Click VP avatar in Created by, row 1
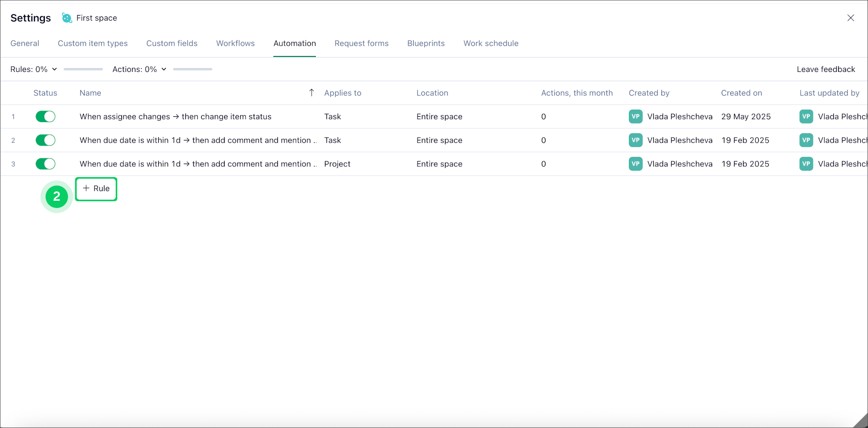Image resolution: width=868 pixels, height=428 pixels. point(636,117)
